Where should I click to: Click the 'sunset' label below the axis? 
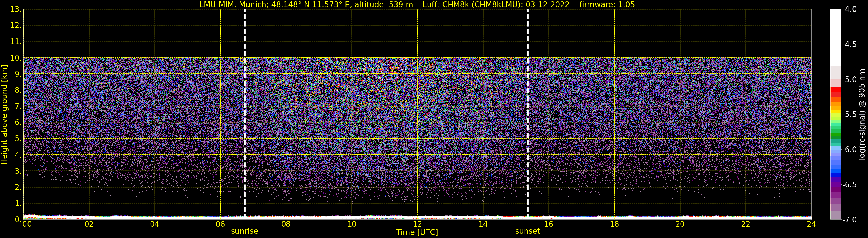point(527,231)
